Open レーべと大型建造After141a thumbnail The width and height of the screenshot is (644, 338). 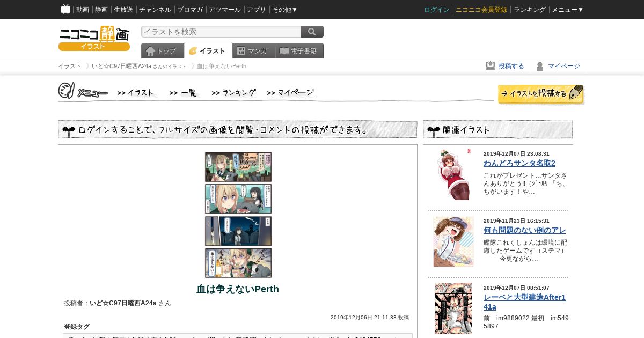click(x=454, y=308)
